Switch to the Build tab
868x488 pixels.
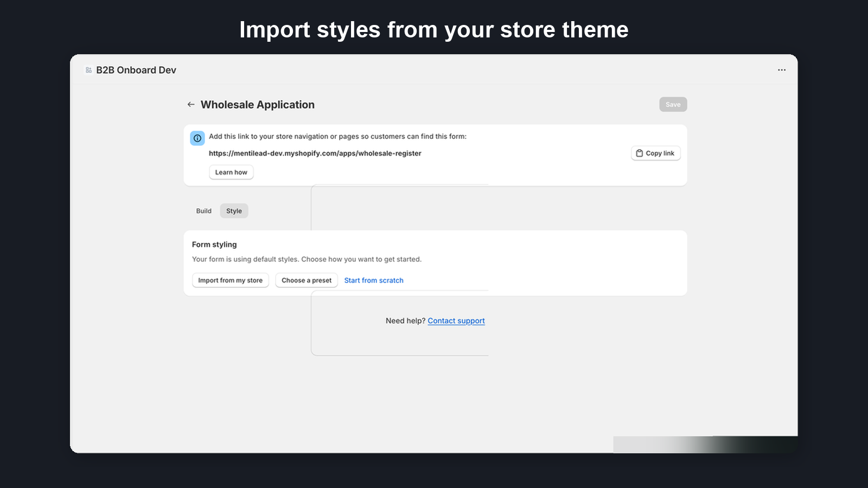(203, 210)
